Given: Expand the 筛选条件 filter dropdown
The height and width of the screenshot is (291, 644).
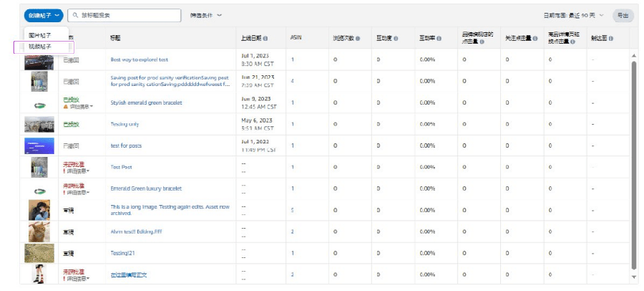Looking at the screenshot, I should pyautogui.click(x=206, y=15).
